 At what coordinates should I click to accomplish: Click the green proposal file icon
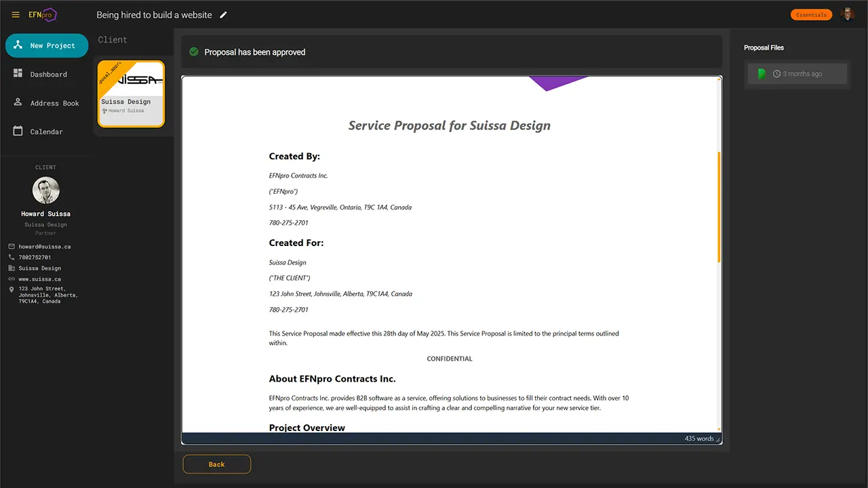click(762, 74)
